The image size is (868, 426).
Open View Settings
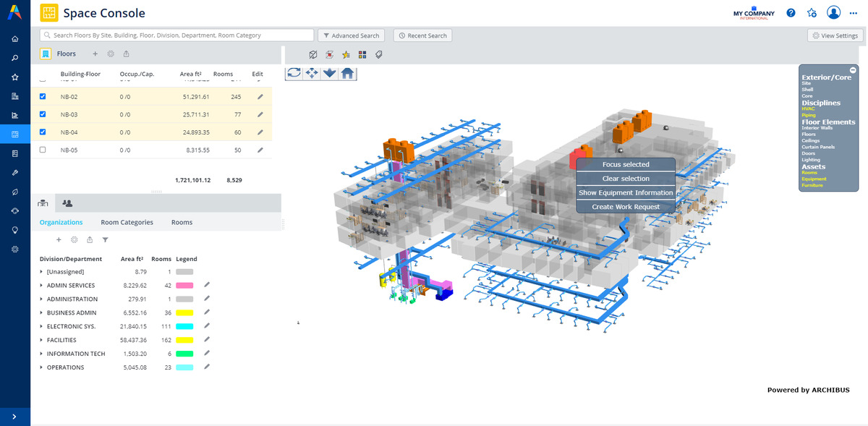click(835, 35)
